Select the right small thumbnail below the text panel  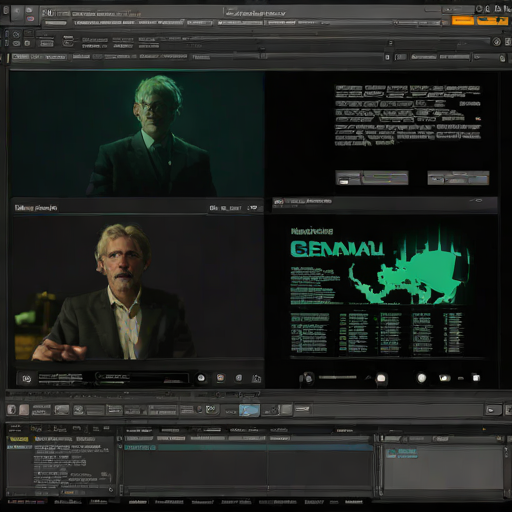coord(458,178)
